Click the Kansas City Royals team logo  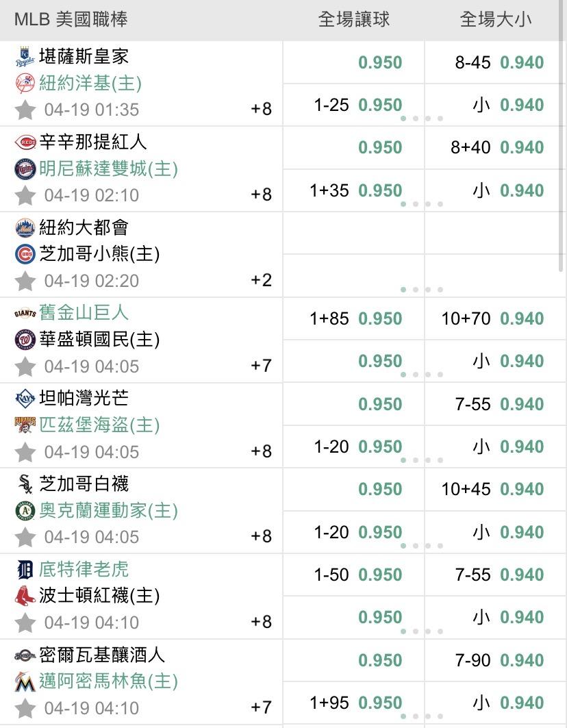(x=25, y=57)
